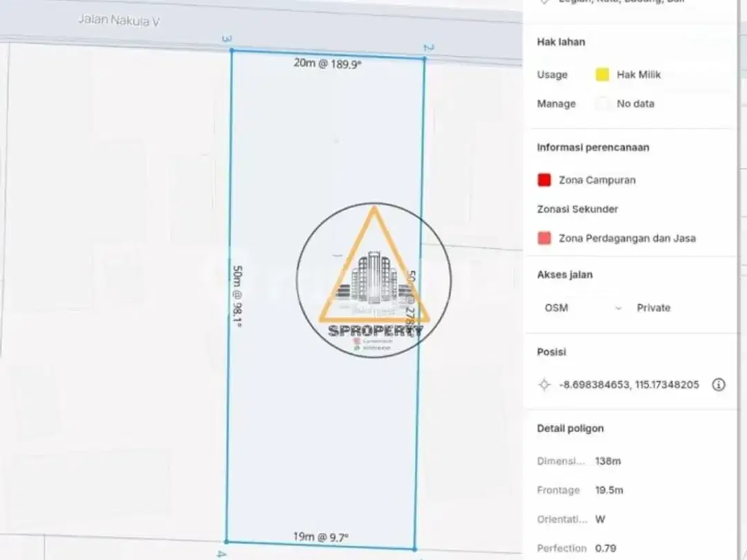Click the crosshair position icon

point(544,384)
